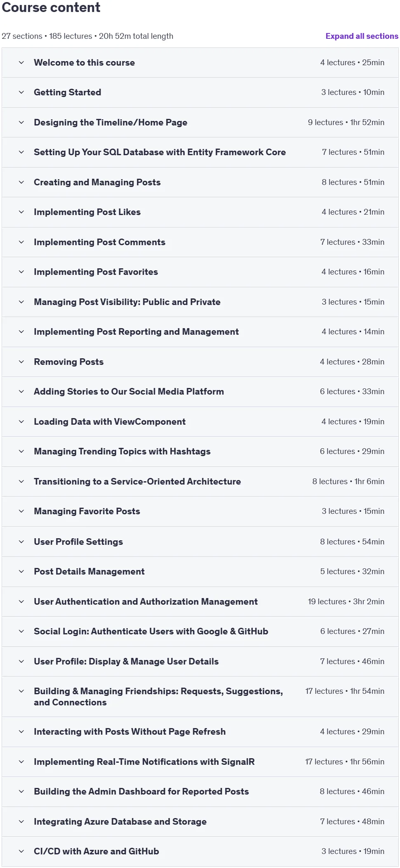Open the Implementing Post Comments section
This screenshot has height=868, width=400.
200,242
